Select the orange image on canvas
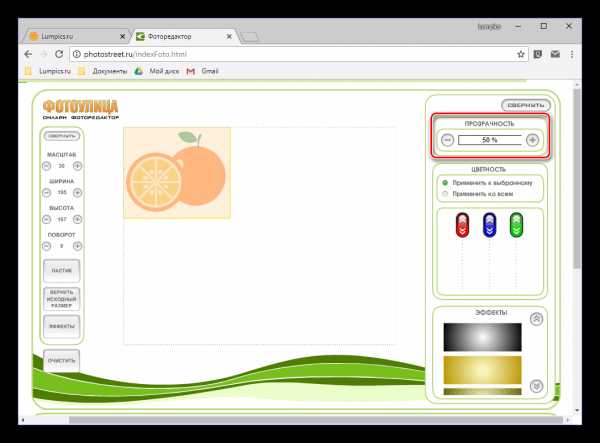600x443 pixels. pyautogui.click(x=177, y=172)
